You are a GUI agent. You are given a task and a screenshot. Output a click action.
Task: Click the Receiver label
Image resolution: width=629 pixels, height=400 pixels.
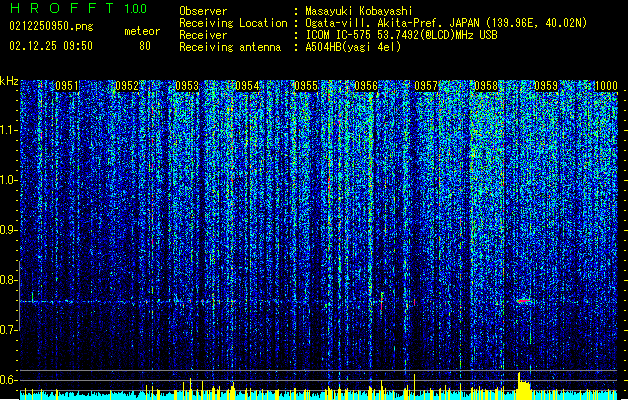[x=203, y=35]
